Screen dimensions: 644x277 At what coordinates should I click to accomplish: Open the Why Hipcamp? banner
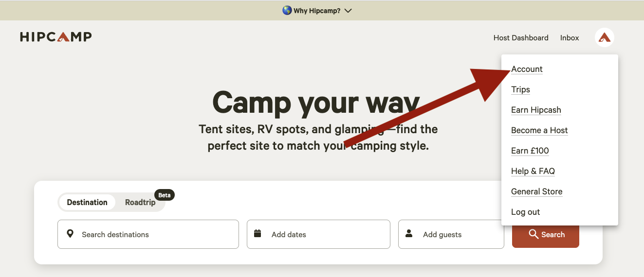coord(317,10)
